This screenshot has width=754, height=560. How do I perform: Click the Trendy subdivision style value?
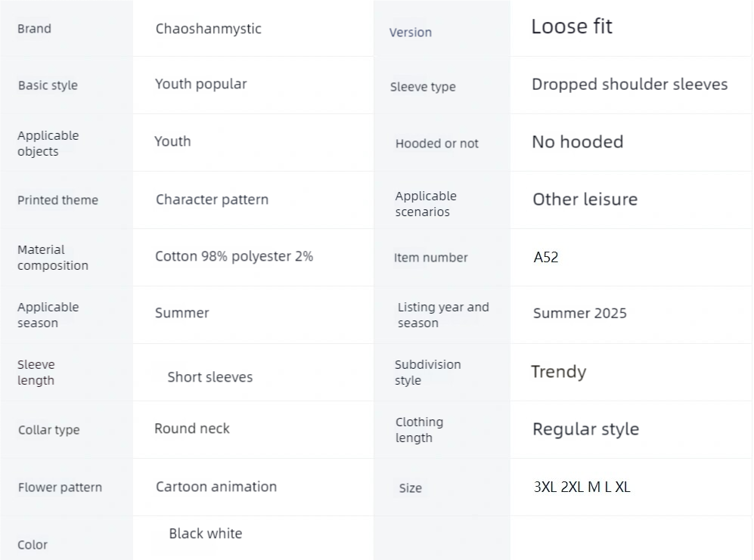558,372
